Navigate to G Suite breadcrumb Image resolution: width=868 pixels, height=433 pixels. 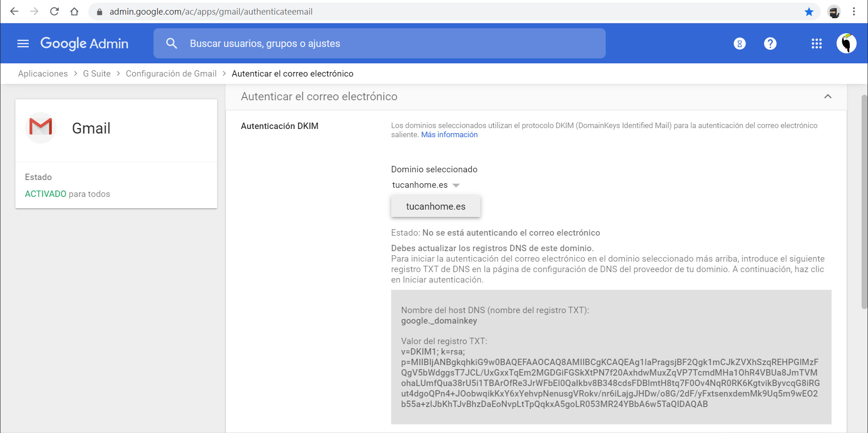point(97,73)
